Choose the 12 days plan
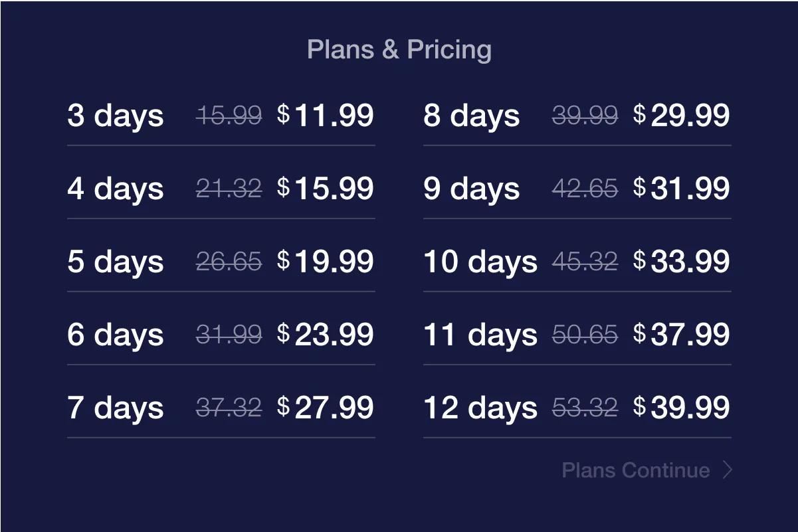798x532 pixels. click(577, 408)
